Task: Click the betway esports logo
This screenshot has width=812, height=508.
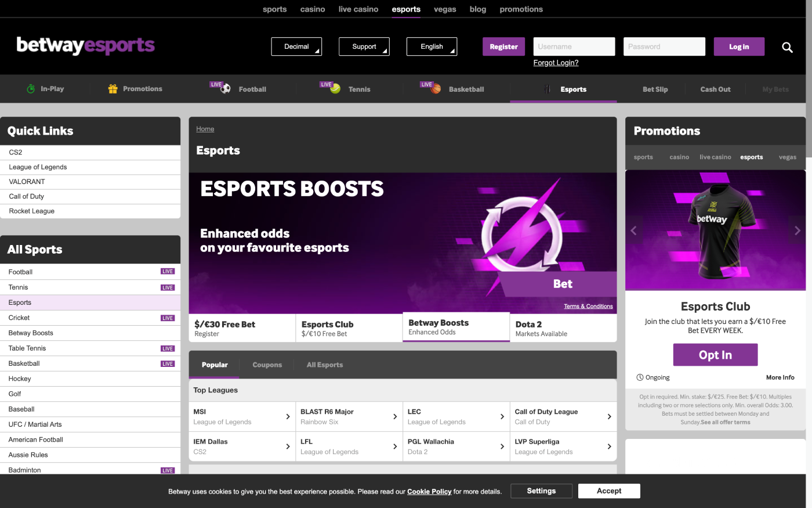Action: [x=86, y=45]
